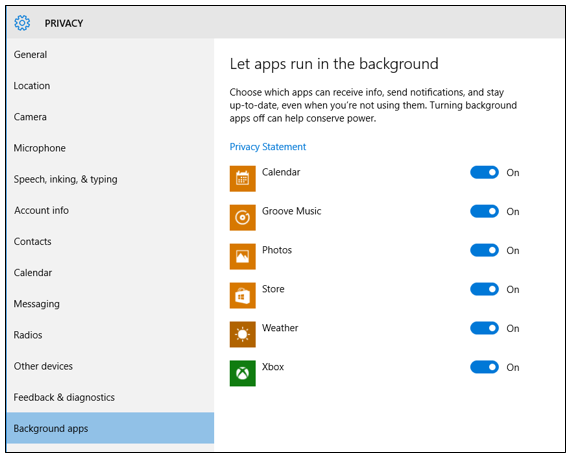Turn off Xbox background toggle
The image size is (574, 462).
point(484,367)
